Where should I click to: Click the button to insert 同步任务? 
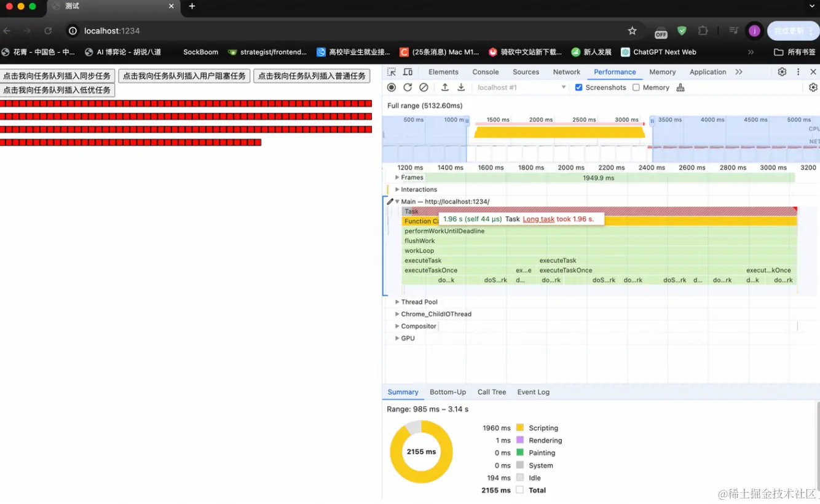pyautogui.click(x=57, y=76)
